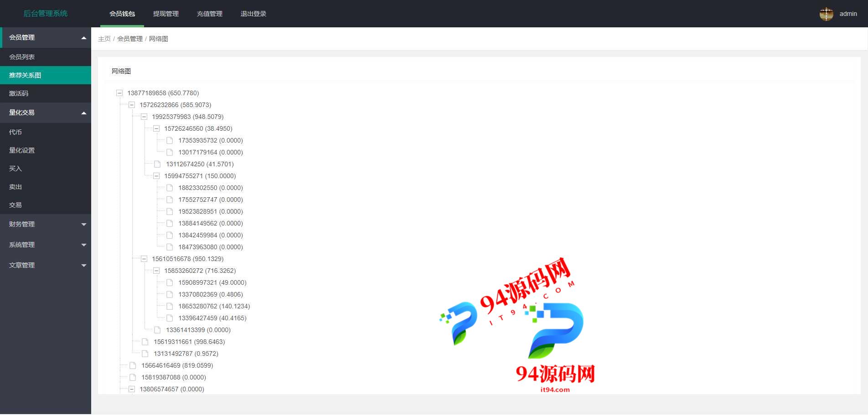Image resolution: width=868 pixels, height=415 pixels.
Task: Click file icon beside 18653280762
Action: tap(170, 306)
